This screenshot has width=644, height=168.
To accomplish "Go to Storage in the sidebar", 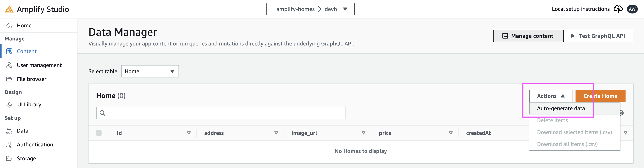I will click(x=26, y=159).
